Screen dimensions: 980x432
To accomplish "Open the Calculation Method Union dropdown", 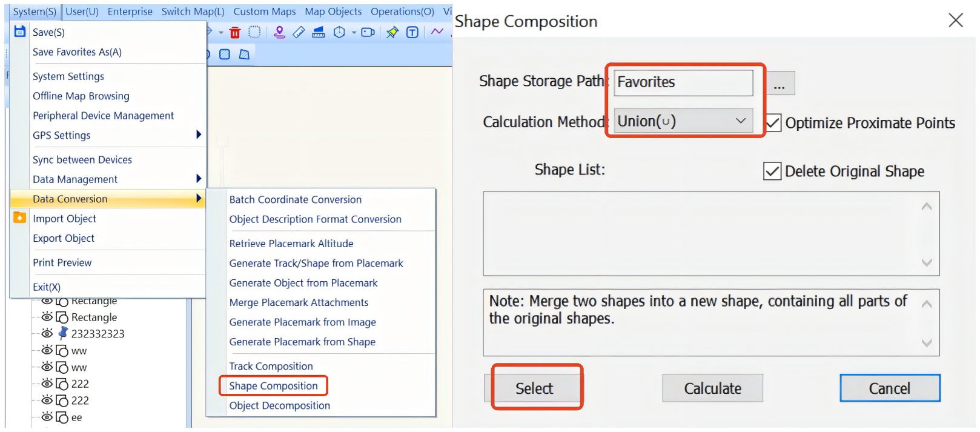I will tap(683, 121).
